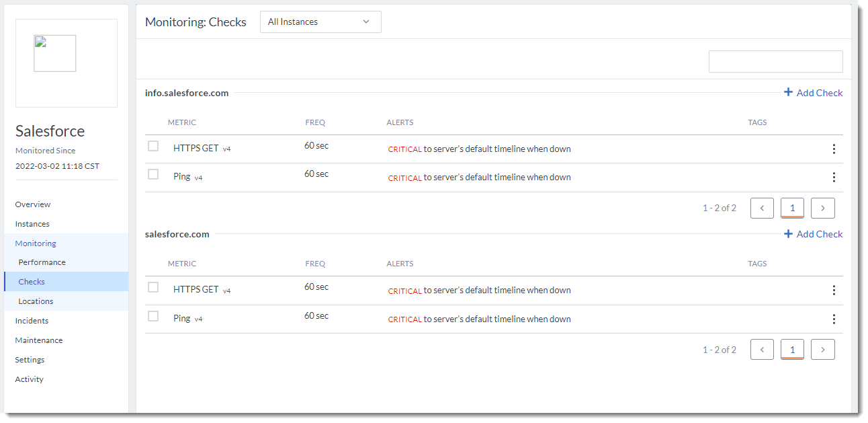The image size is (868, 423).
Task: Open kebab menu for info.salesforce.com Ping check
Action: click(x=834, y=178)
